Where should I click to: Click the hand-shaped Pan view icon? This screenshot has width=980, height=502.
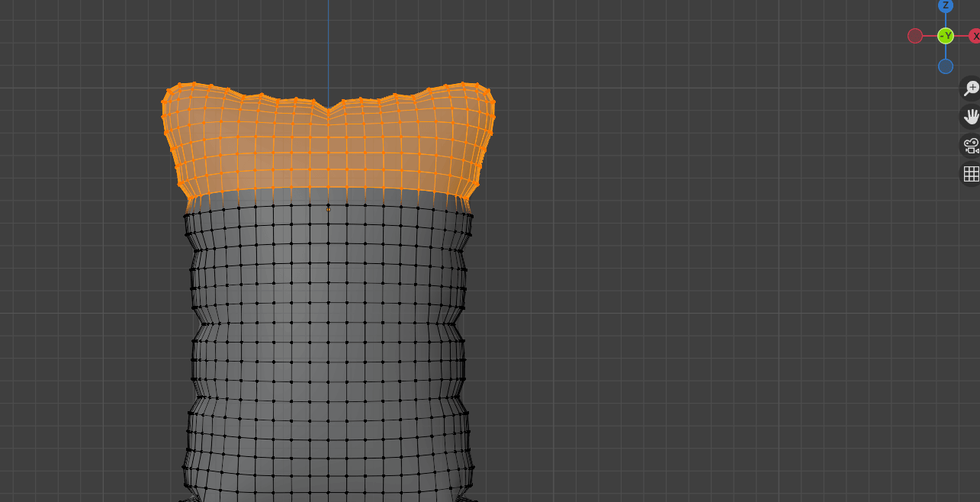click(x=971, y=117)
